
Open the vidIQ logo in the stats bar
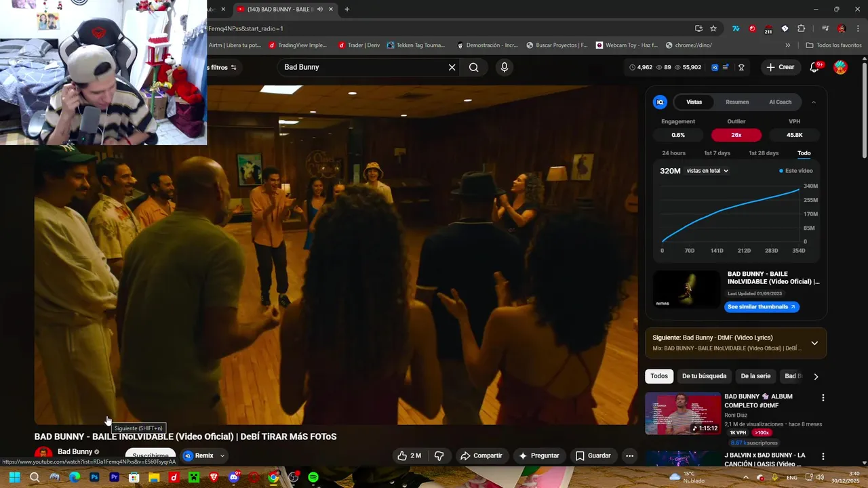(x=715, y=67)
